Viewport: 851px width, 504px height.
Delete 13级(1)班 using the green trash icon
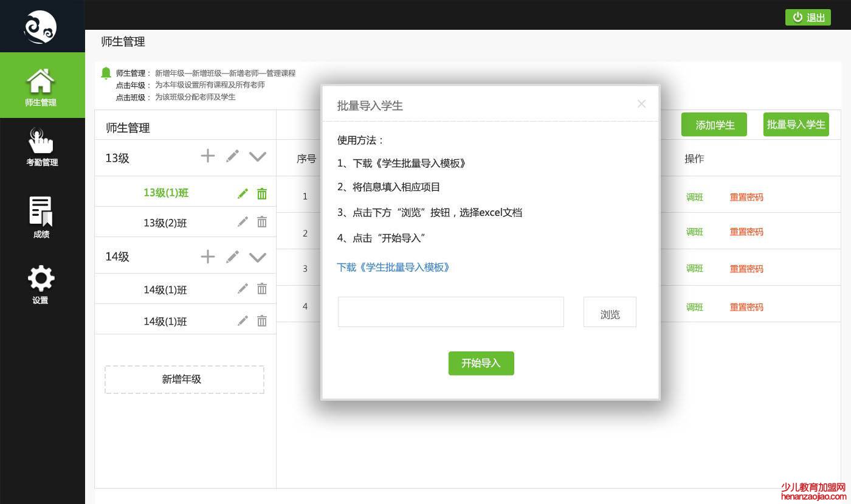pyautogui.click(x=262, y=193)
